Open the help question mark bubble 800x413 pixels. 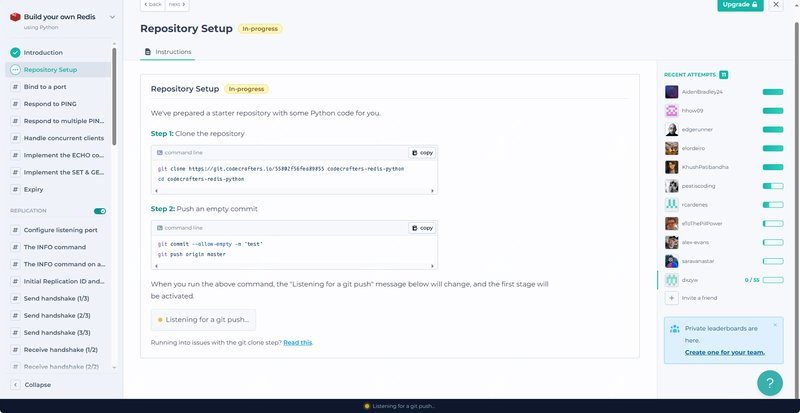pyautogui.click(x=769, y=382)
